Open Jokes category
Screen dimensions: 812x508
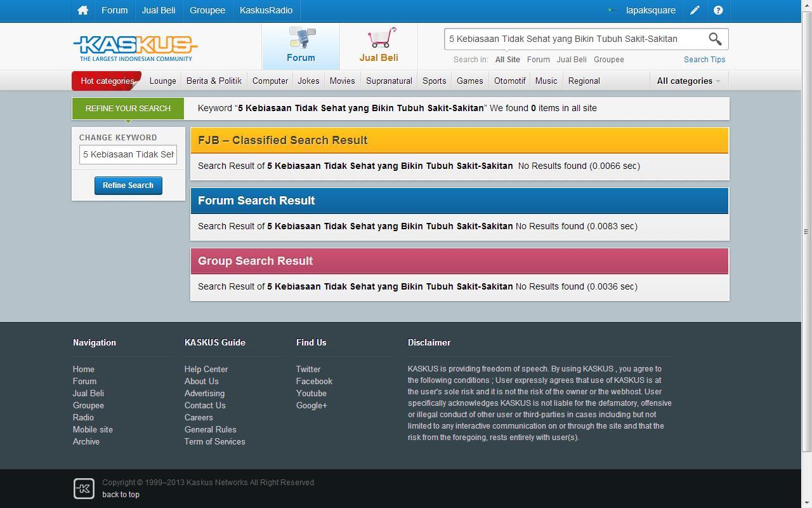[x=308, y=81]
